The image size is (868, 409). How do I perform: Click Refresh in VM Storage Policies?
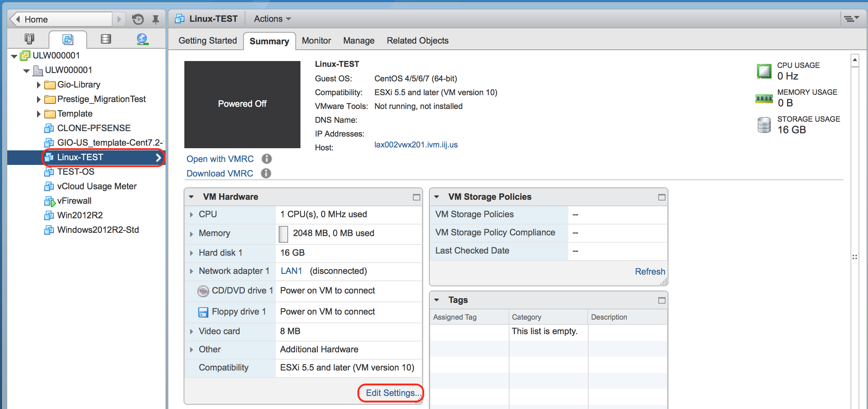[650, 272]
